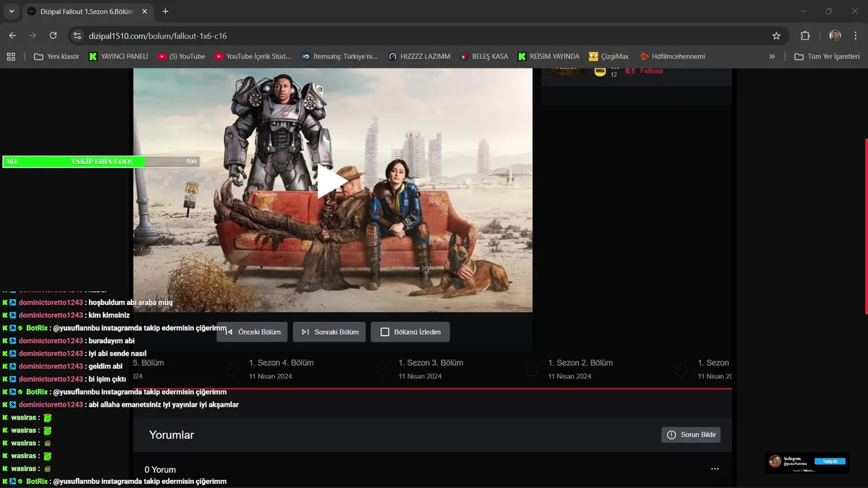Click the address bar URL
Viewport: 868px width, 488px height.
pos(158,36)
